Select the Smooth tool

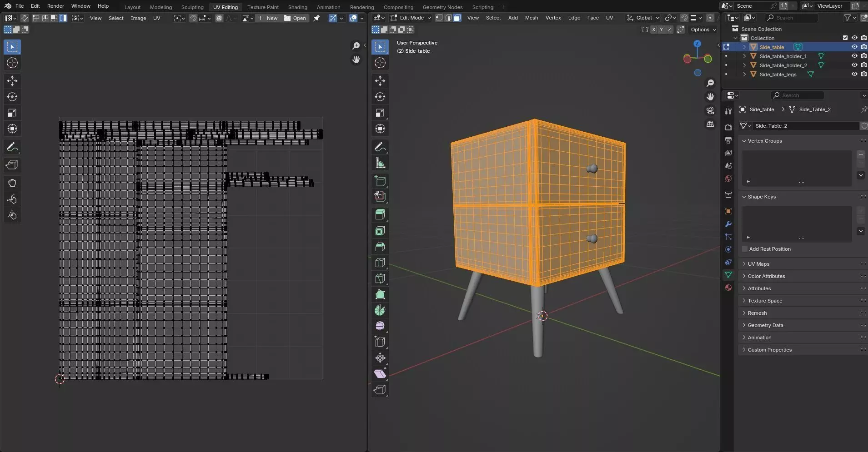tap(380, 326)
